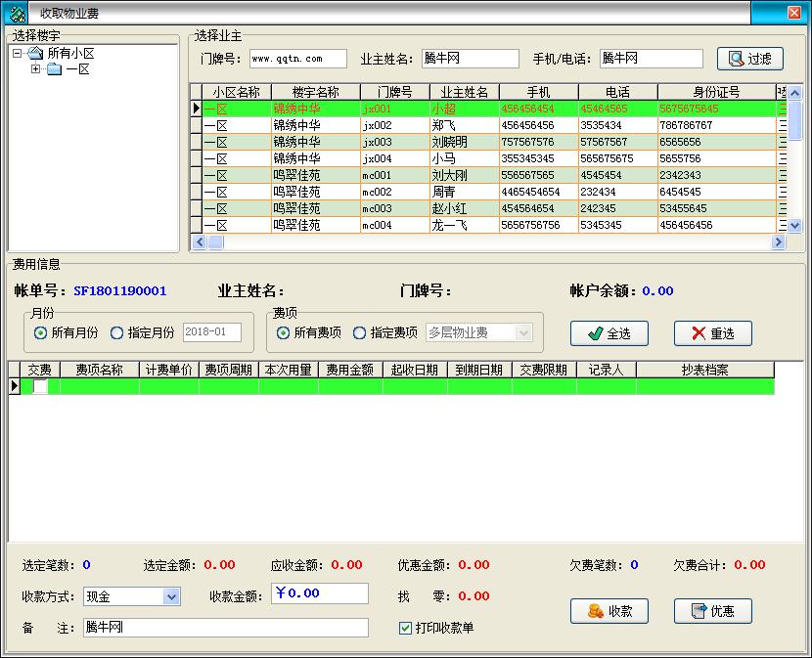This screenshot has height=658, width=812.
Task: Select owner row 刘大刚
Action: 489,175
